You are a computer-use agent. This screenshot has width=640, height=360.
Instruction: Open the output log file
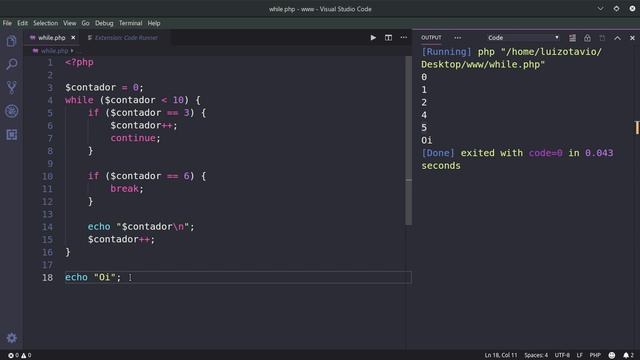coord(602,38)
